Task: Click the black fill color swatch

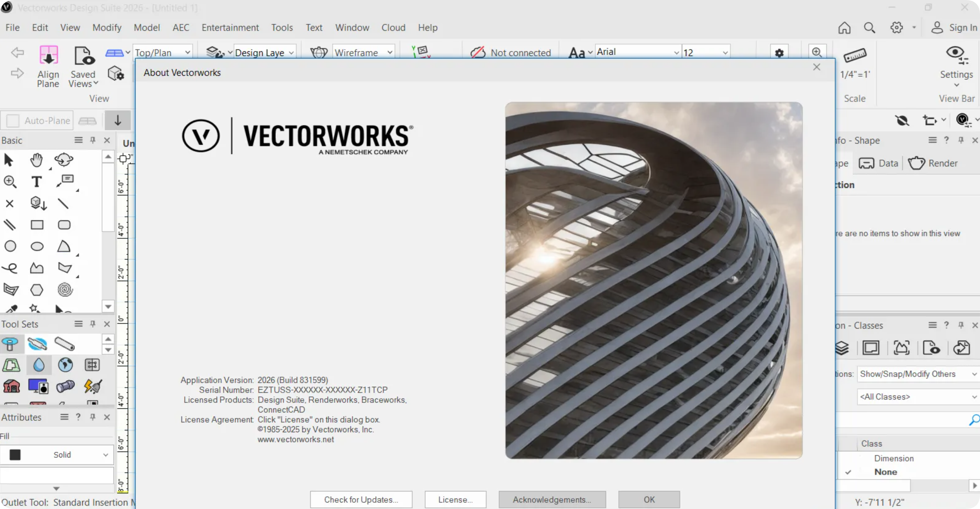Action: (x=15, y=455)
